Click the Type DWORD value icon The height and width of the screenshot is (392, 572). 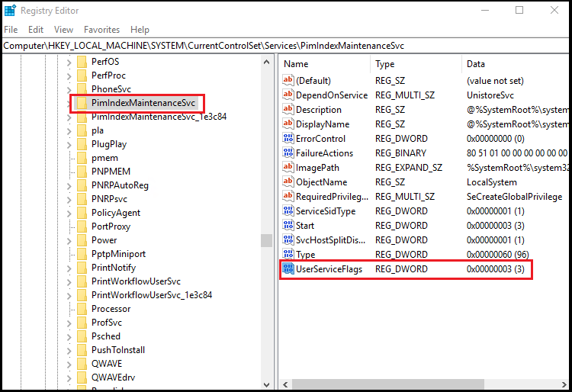288,254
